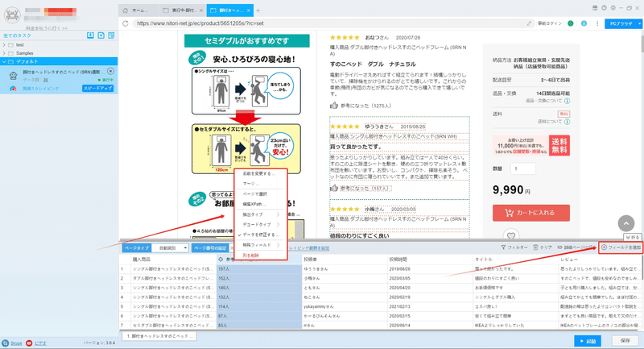Open 料金を払うに行く link
Viewport: 644px width, 349px height.
click(47, 28)
